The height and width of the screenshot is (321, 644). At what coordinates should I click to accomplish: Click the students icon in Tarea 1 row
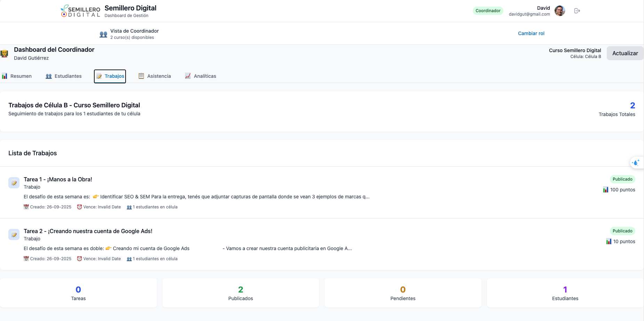[129, 207]
